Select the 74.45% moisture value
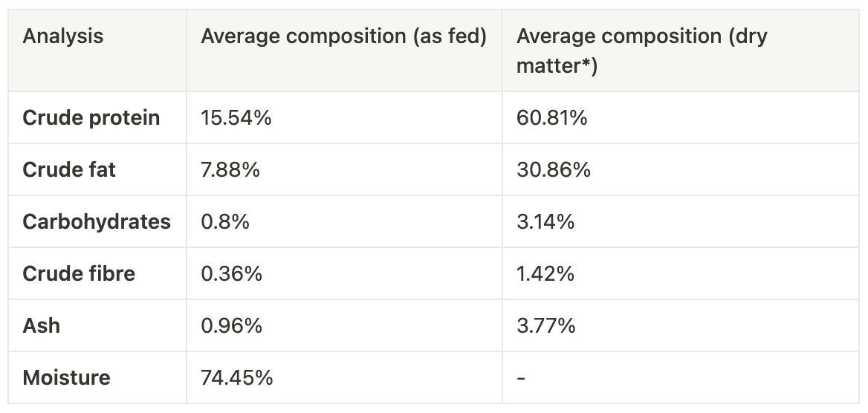Image resolution: width=868 pixels, height=413 pixels. coord(237,378)
